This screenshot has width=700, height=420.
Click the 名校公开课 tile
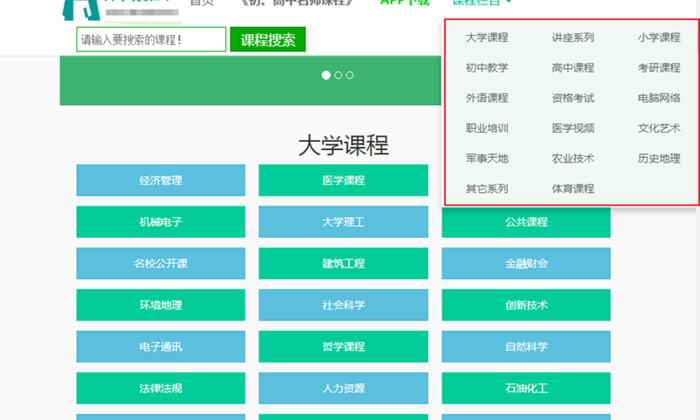click(x=161, y=263)
